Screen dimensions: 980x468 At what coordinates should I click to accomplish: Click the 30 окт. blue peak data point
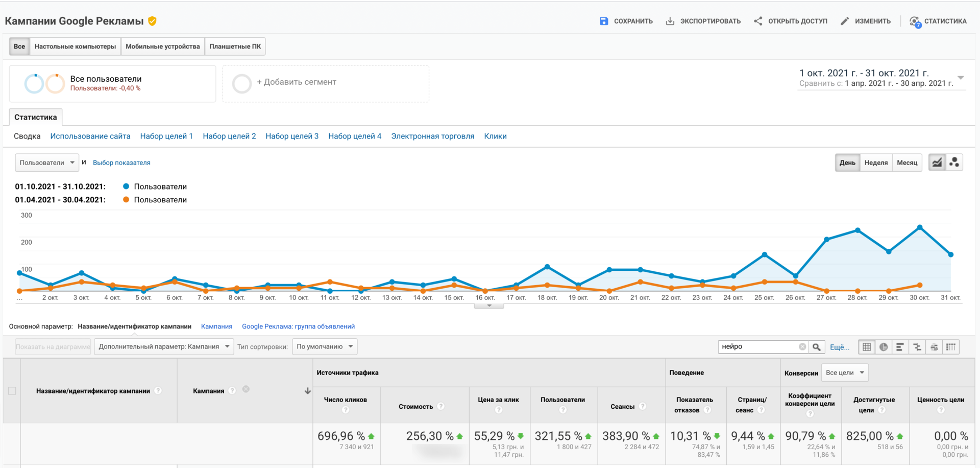(x=920, y=227)
